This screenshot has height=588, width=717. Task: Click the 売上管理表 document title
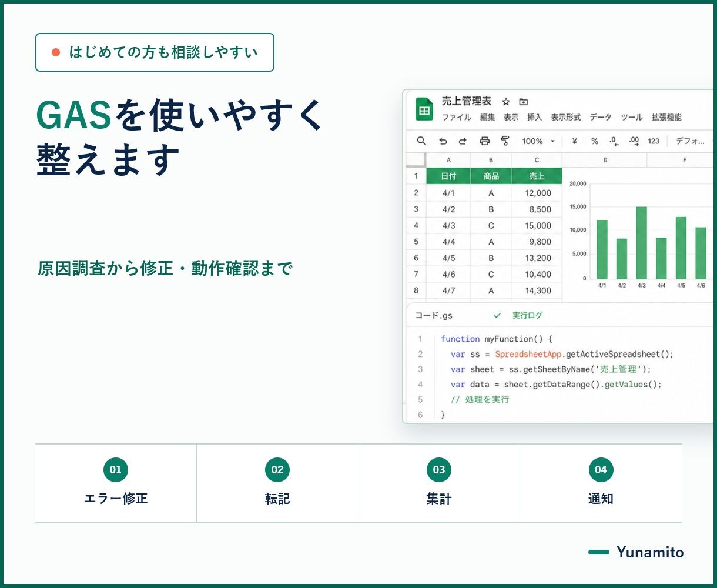coord(467,101)
